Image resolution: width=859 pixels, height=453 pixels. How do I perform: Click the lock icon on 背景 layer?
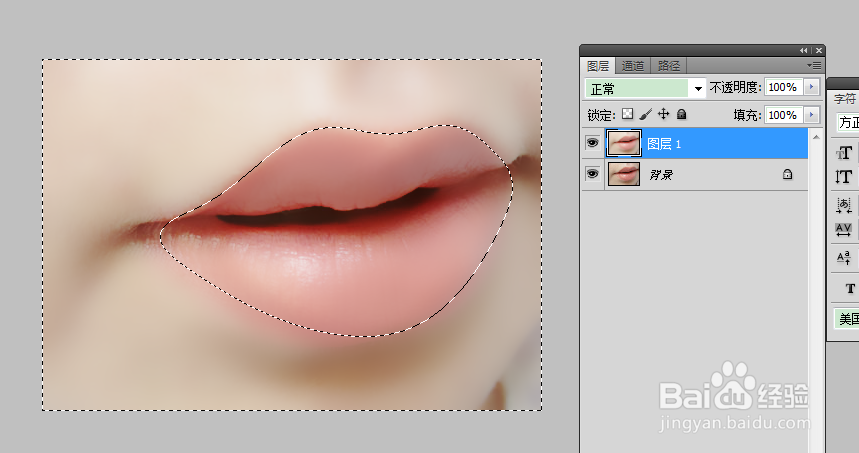787,174
